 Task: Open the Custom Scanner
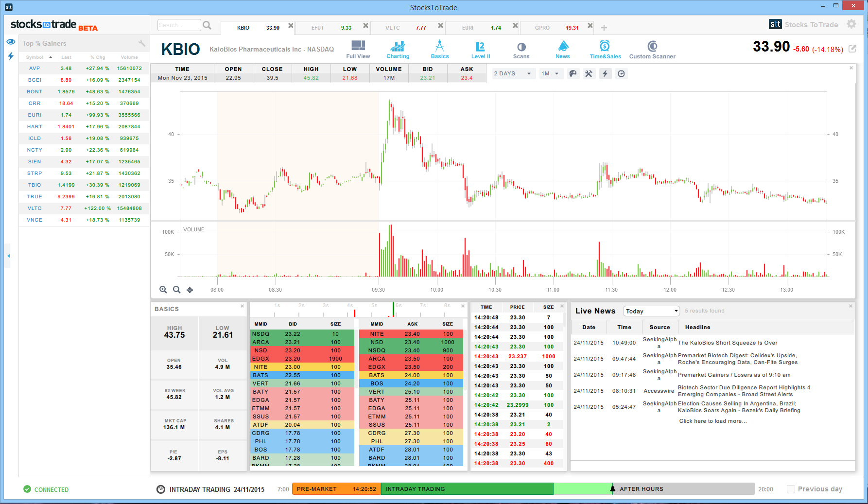652,50
